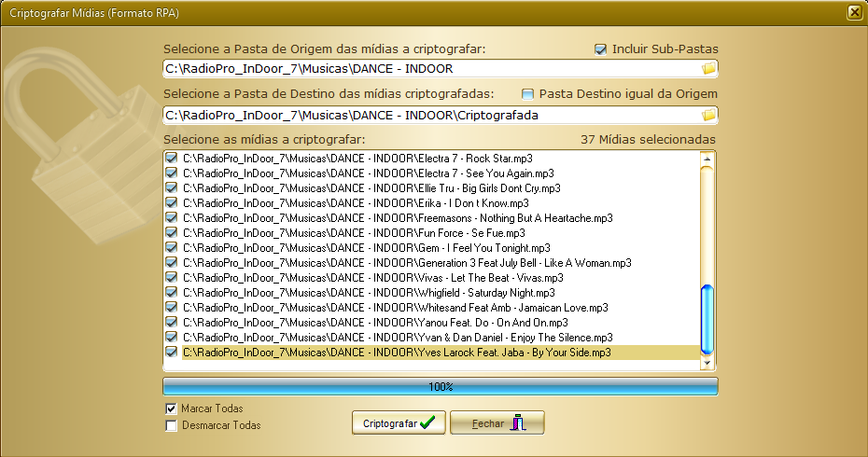Check Marcar Todas option
Viewport: 868px width, 457px height.
(x=171, y=409)
